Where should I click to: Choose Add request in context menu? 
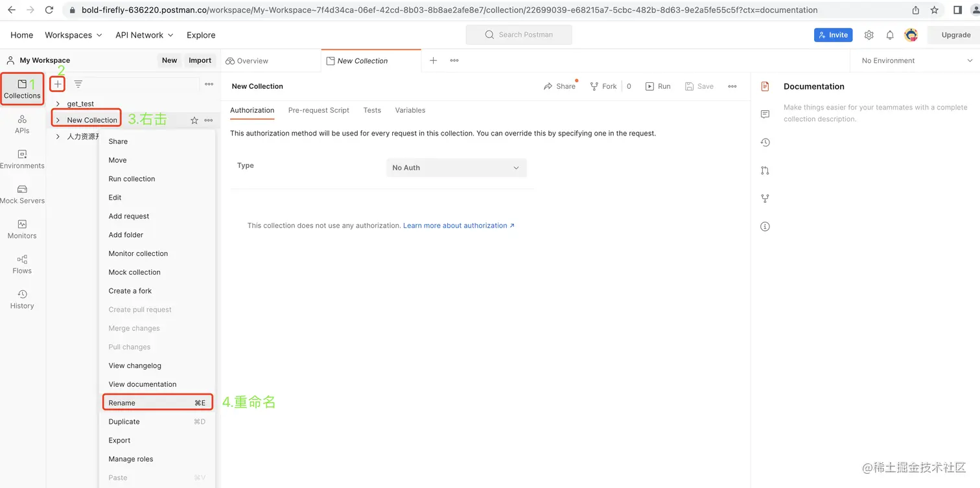157,216
